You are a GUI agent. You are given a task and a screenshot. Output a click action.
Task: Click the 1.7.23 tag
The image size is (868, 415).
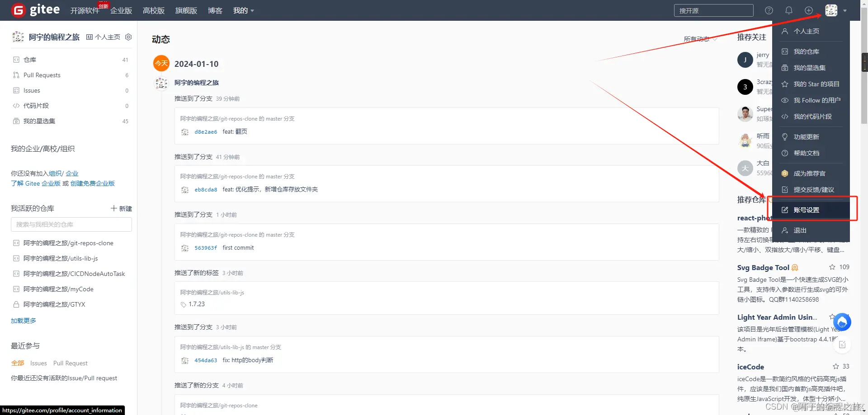click(x=197, y=304)
